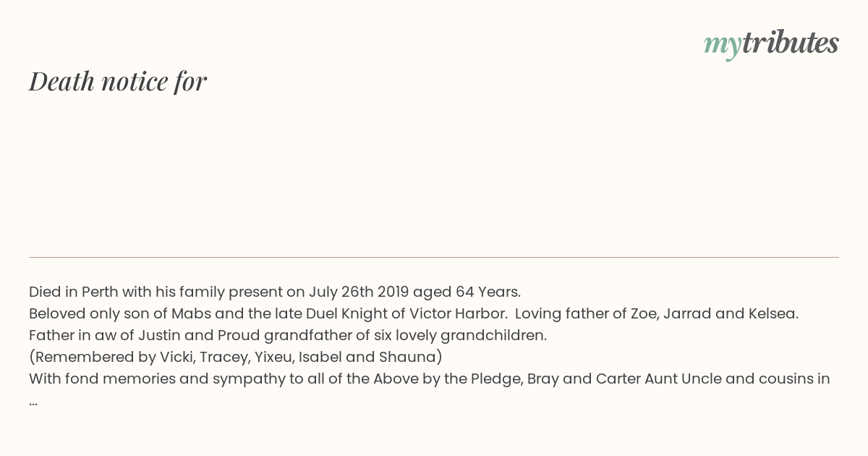
Task: Click the horizontal divider line
Action: [x=434, y=257]
